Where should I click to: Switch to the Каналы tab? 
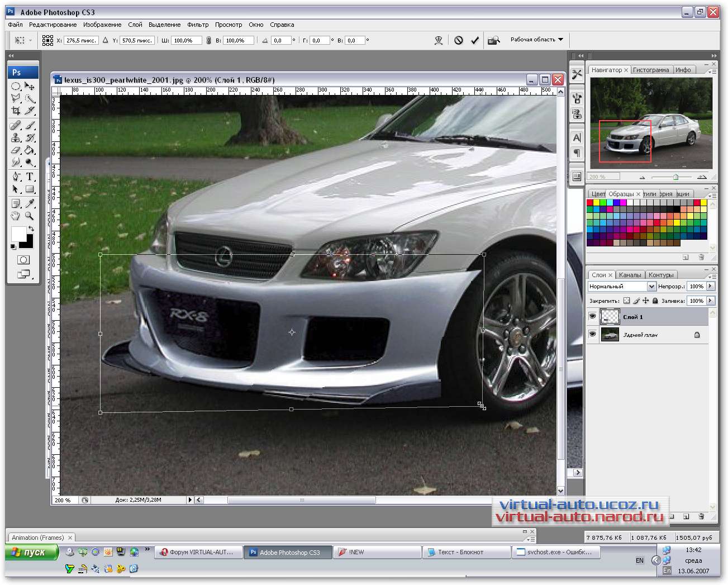tap(630, 275)
